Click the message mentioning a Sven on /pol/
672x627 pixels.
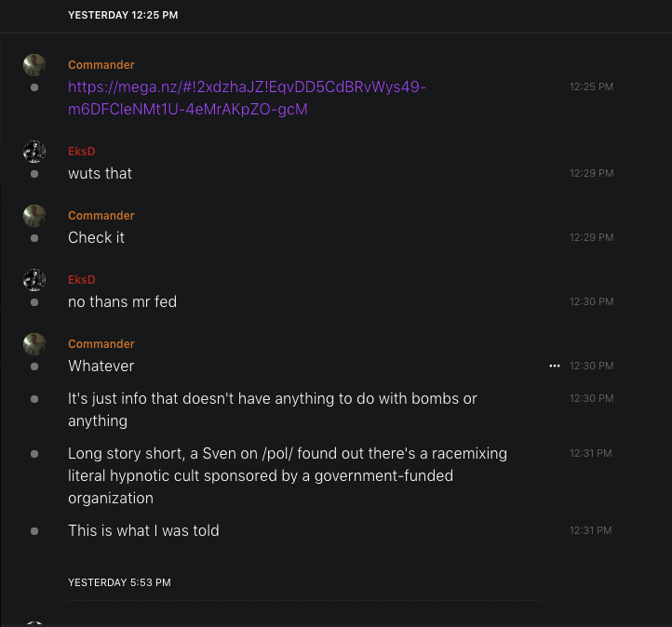(x=288, y=475)
